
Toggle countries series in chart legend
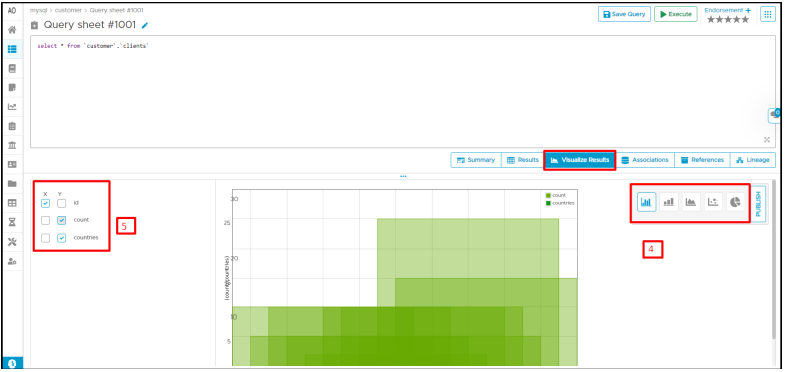[560, 203]
